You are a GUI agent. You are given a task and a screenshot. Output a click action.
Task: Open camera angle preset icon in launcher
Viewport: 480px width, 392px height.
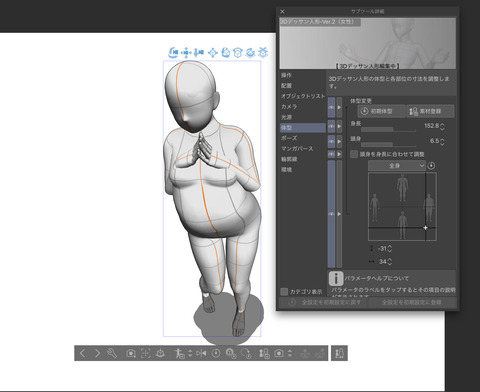click(131, 353)
